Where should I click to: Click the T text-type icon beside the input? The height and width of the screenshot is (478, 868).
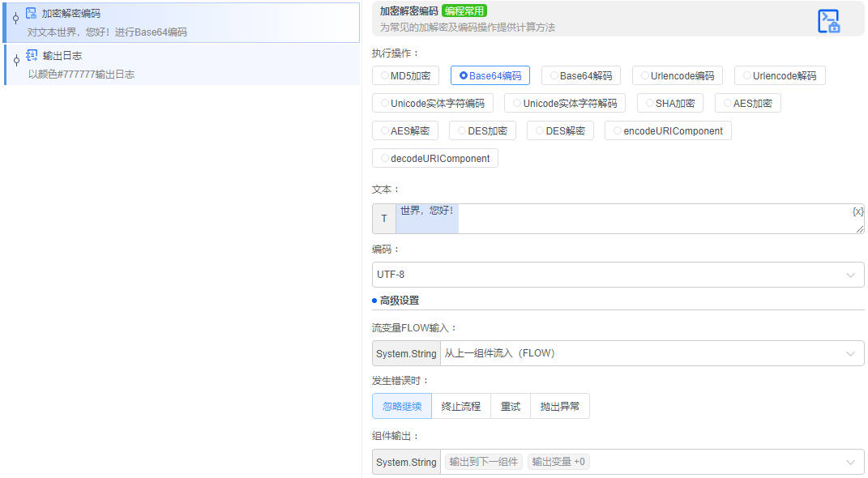point(383,218)
